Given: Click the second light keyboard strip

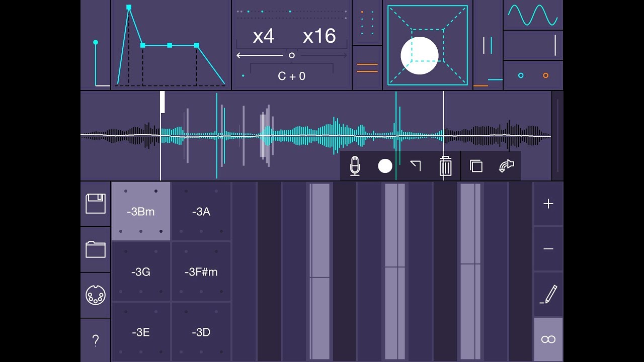Looking at the screenshot, I should [395, 271].
